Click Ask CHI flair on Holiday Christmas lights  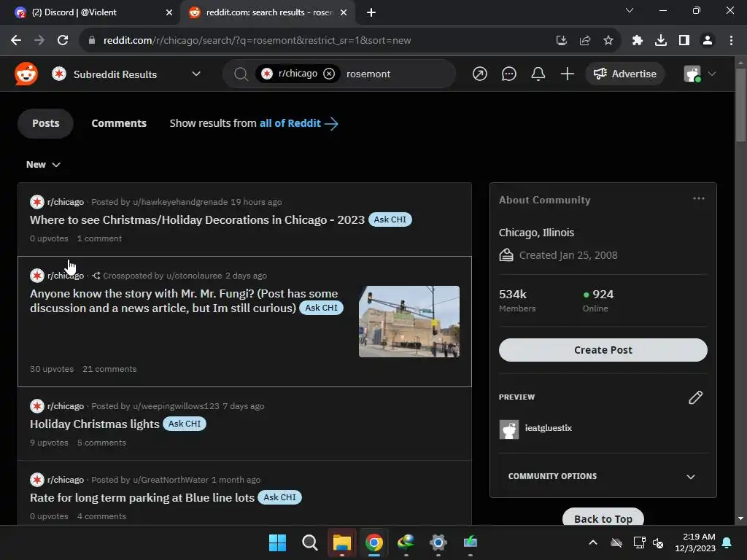click(x=185, y=424)
